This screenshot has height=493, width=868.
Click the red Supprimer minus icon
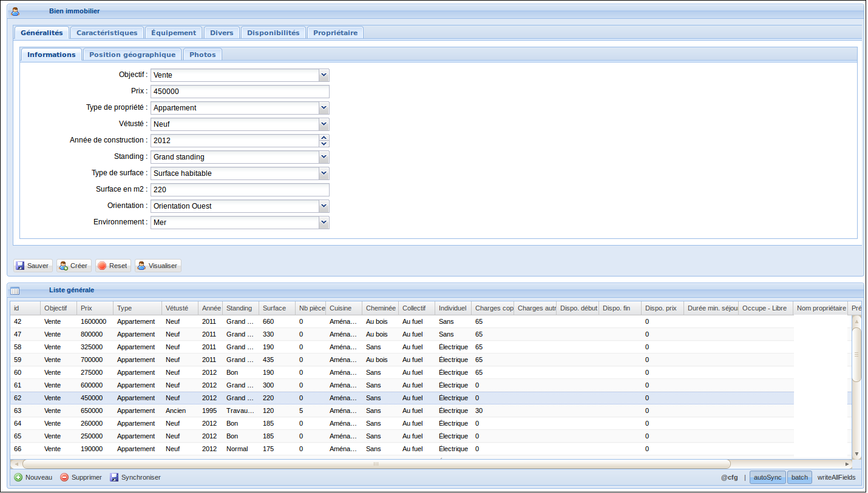point(64,477)
